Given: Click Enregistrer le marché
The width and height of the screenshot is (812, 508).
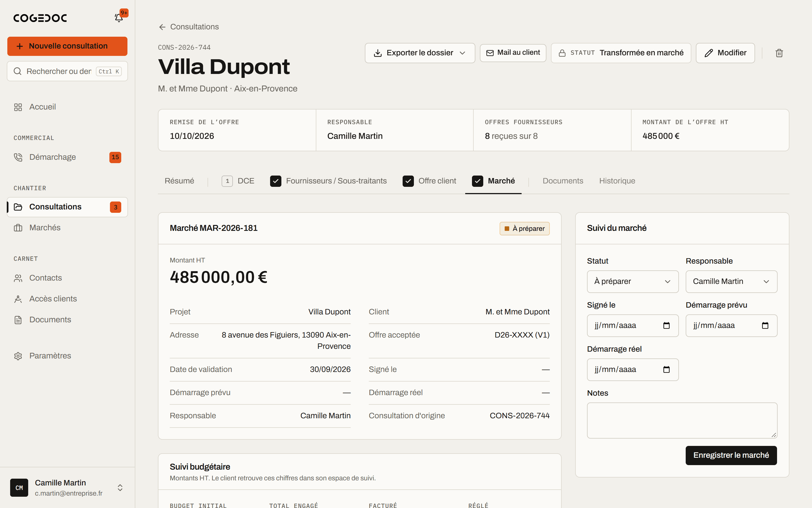Looking at the screenshot, I should pyautogui.click(x=731, y=455).
